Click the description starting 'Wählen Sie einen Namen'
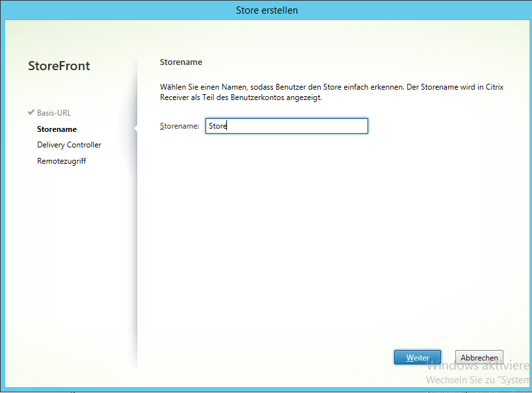The width and height of the screenshot is (532, 393). pos(332,92)
